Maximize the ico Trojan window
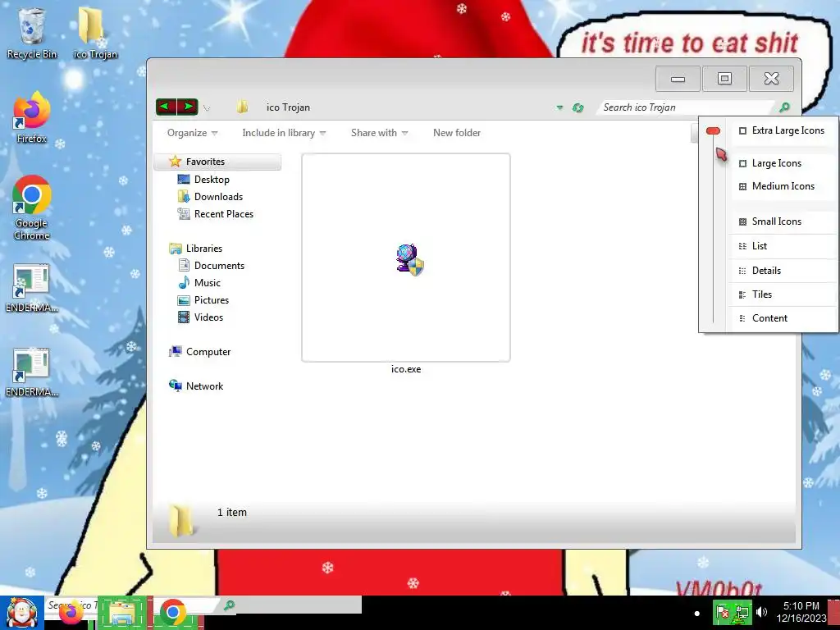Image resolution: width=840 pixels, height=630 pixels. tap(724, 79)
